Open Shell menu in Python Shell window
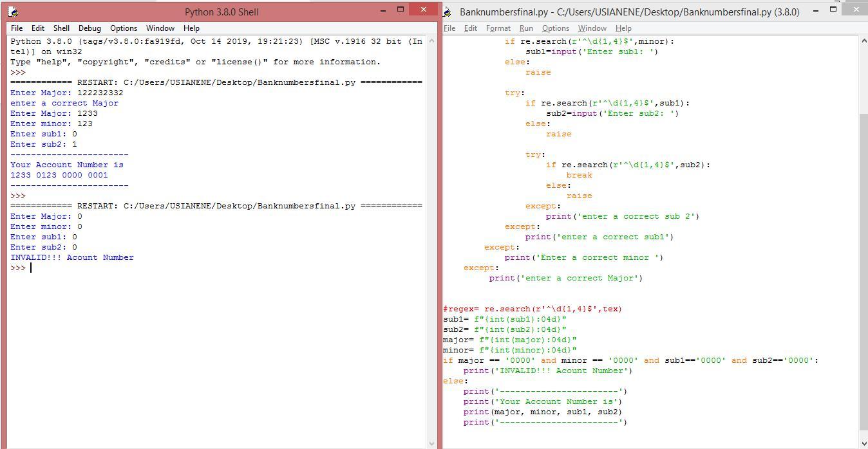The width and height of the screenshot is (868, 449). coord(61,28)
